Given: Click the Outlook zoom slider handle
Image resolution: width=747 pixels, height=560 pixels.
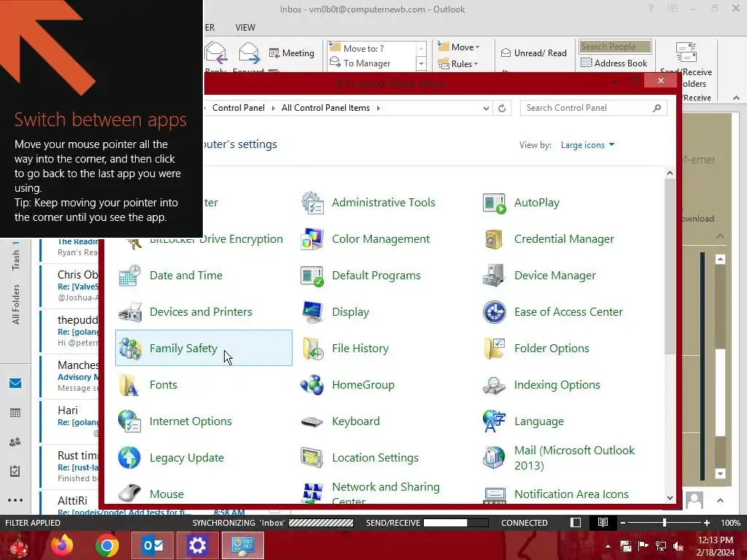Looking at the screenshot, I should pos(665,523).
